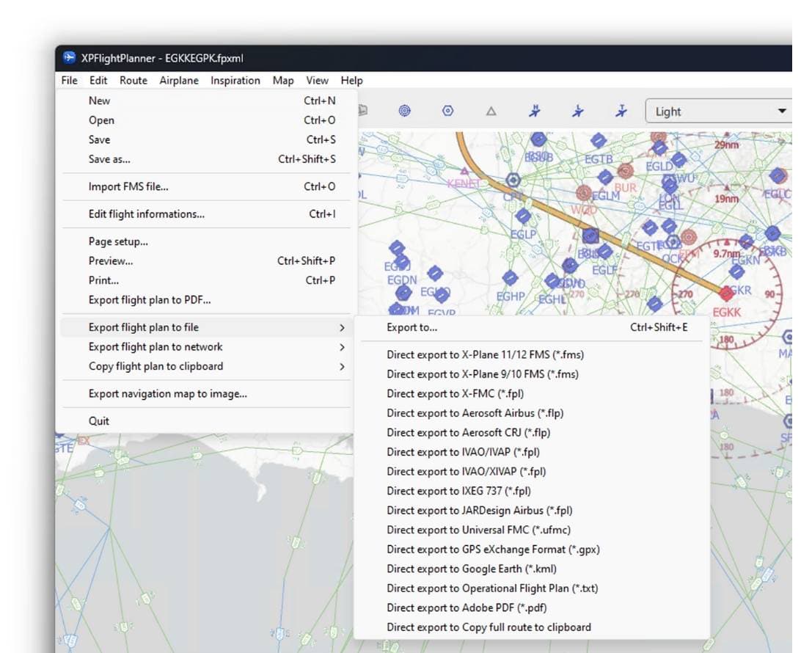Select the triangle fix/waypoint toolbar icon

point(491,111)
